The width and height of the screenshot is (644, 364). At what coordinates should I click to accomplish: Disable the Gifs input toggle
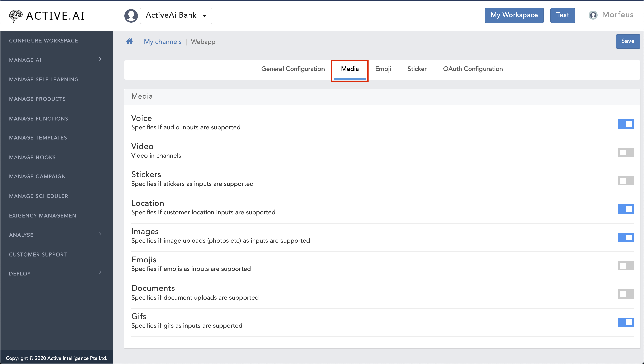tap(626, 322)
